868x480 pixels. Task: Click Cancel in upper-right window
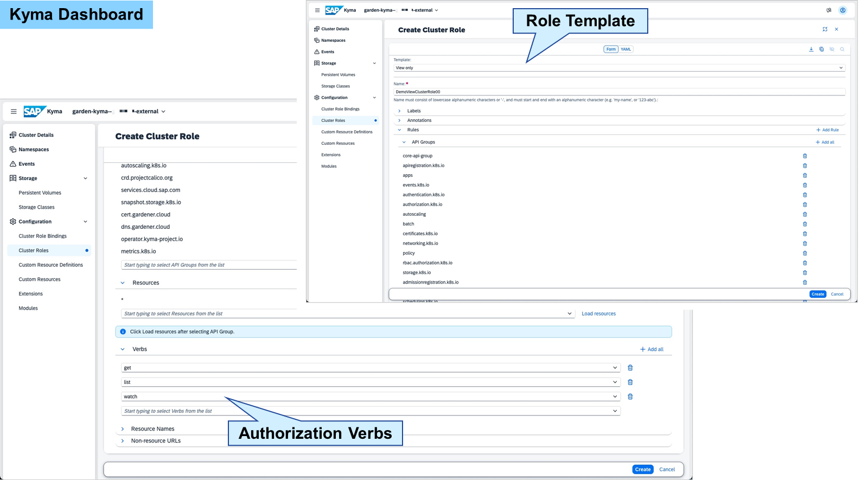[x=837, y=295]
